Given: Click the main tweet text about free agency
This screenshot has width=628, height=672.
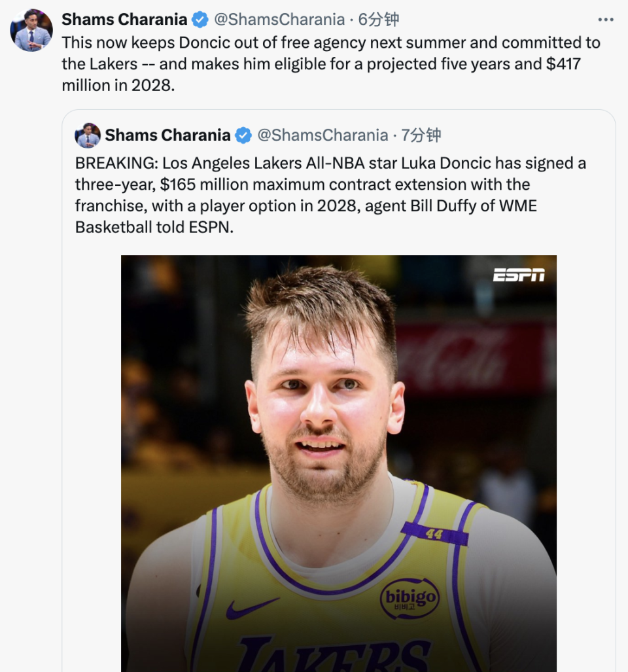Looking at the screenshot, I should (x=331, y=64).
